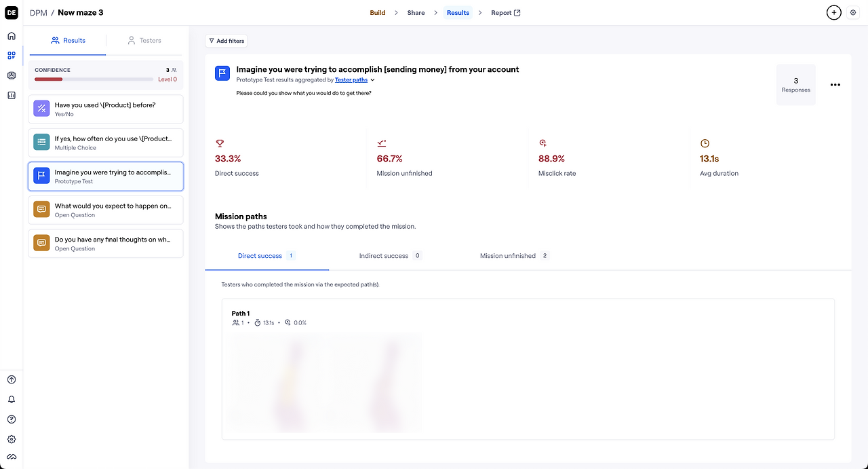Screen dimensions: 868x469
Task: Click the Maze logo icon at sidebar bottom
Action: click(11, 457)
